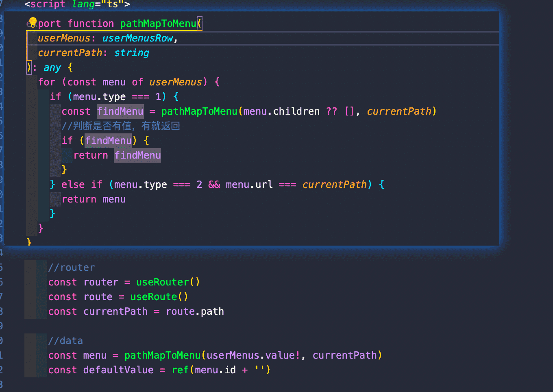553x392 pixels.
Task: Click the "any" return type
Action: (52, 68)
